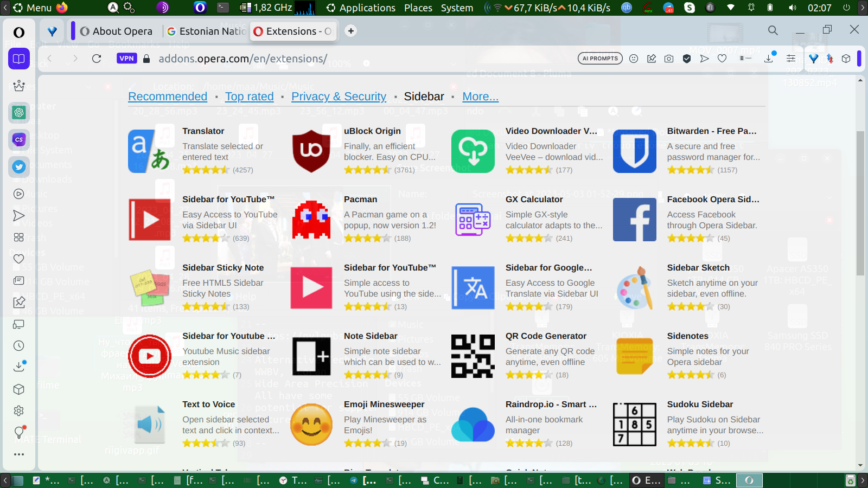Send page to My Flow from toolbar

(704, 59)
